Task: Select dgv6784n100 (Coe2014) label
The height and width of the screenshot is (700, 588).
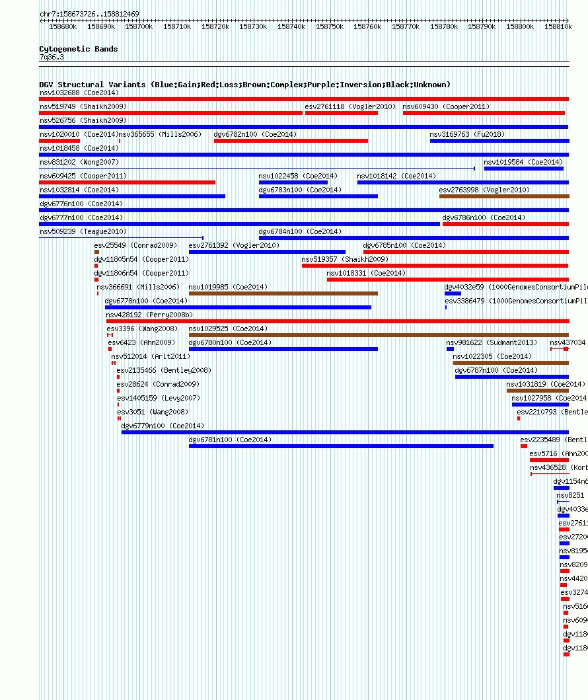Action: 300,231
